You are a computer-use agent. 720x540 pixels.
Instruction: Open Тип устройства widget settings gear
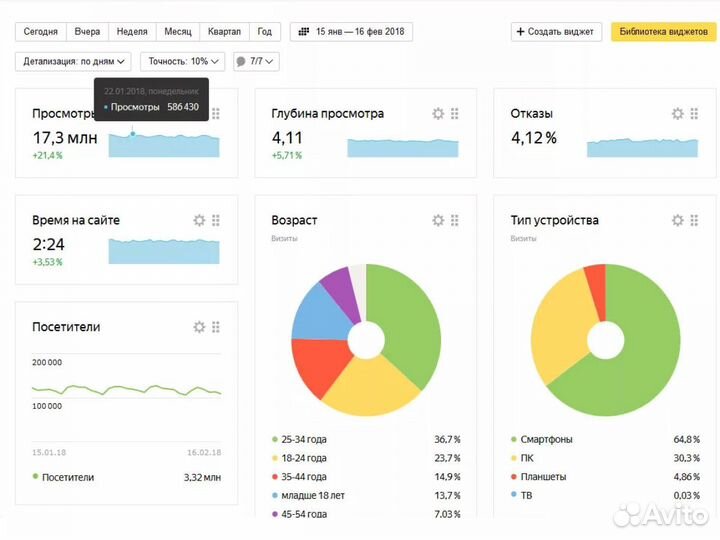tap(677, 220)
